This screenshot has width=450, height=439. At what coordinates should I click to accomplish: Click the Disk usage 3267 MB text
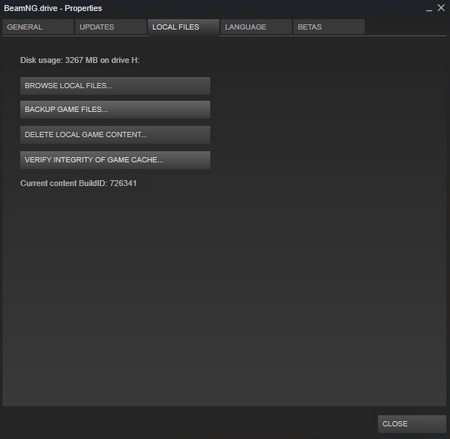[80, 60]
